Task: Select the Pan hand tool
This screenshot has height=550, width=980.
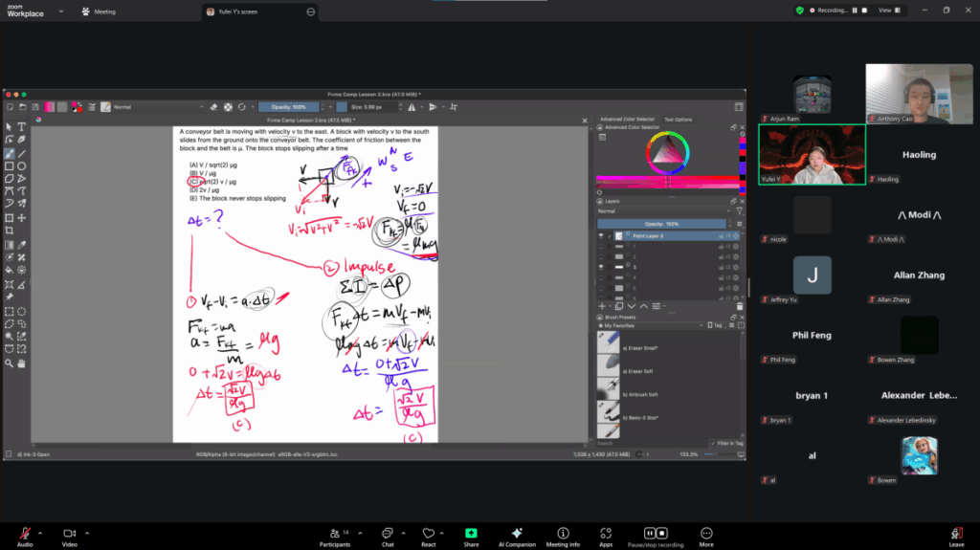Action: click(21, 363)
